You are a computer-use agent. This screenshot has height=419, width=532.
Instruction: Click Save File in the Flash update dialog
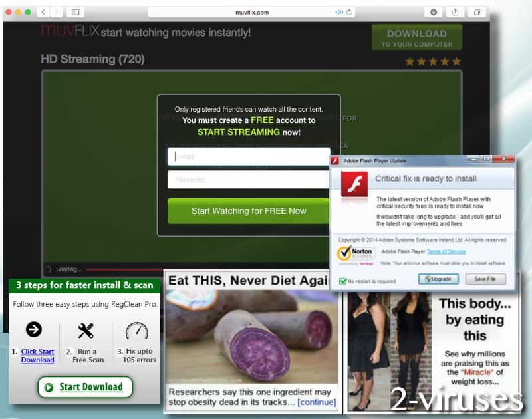(485, 280)
